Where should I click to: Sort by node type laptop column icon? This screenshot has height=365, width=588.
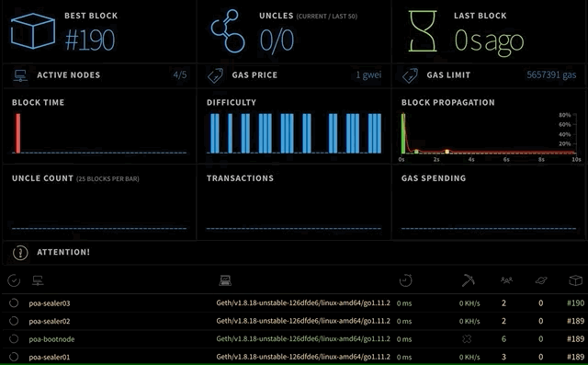pyautogui.click(x=225, y=280)
